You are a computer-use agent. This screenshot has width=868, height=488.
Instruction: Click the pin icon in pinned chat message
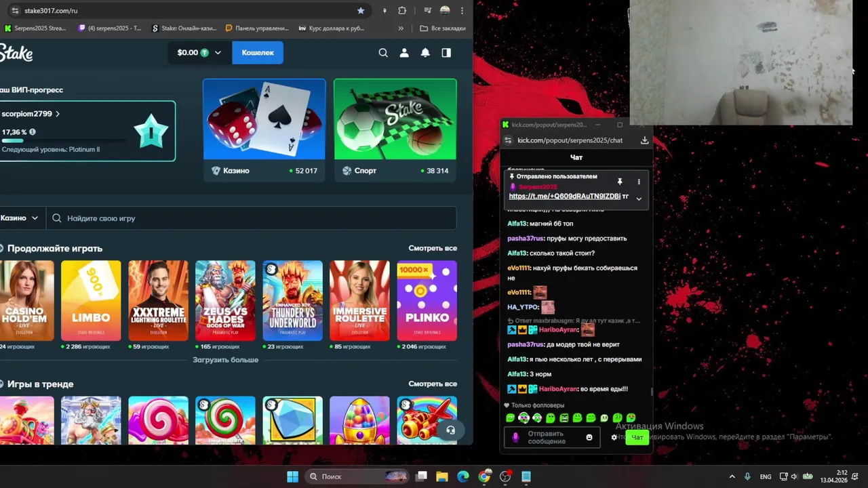click(619, 182)
